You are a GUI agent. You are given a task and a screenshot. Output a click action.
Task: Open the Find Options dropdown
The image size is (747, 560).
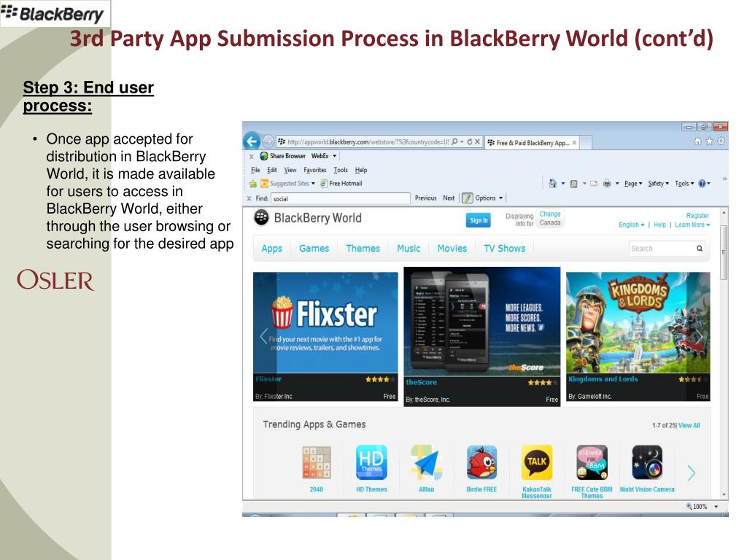489,198
